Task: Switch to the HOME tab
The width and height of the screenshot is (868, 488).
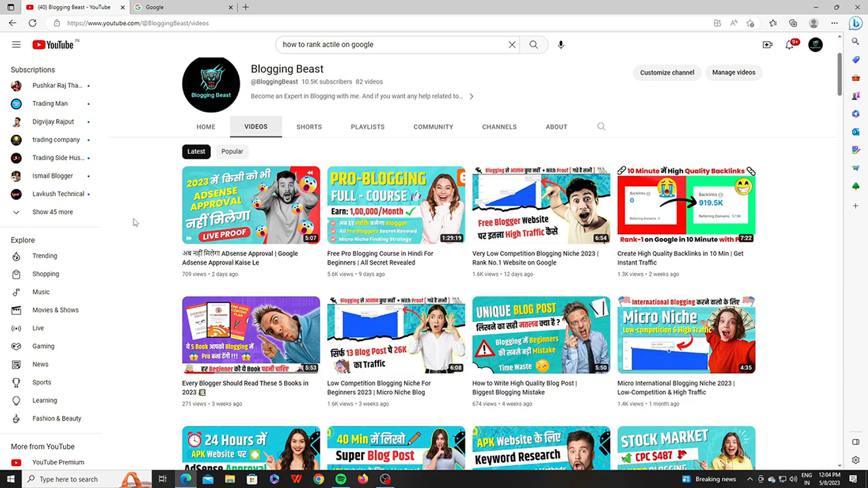Action: click(206, 127)
